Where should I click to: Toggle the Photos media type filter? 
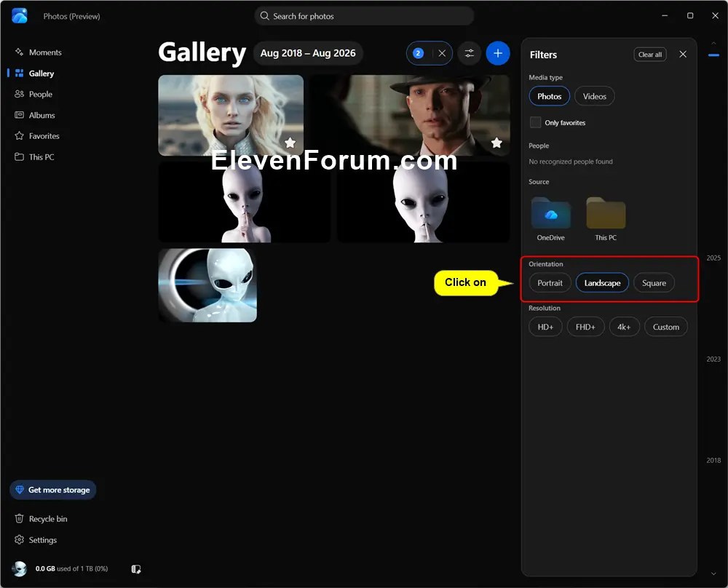tap(549, 96)
